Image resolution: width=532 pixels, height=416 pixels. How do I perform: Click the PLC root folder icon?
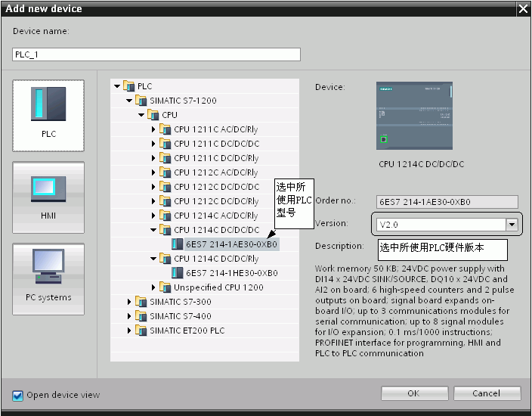coord(129,86)
